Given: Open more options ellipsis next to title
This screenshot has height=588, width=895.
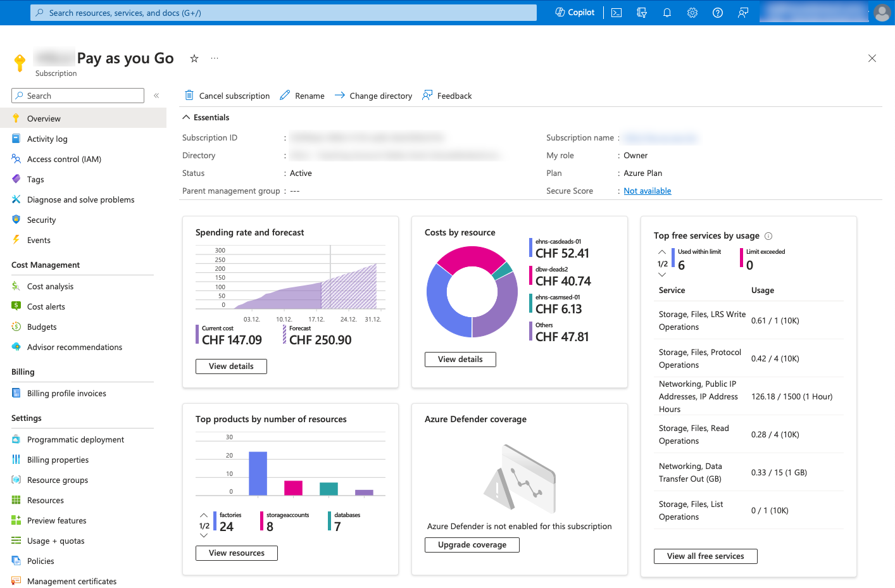Looking at the screenshot, I should (215, 58).
